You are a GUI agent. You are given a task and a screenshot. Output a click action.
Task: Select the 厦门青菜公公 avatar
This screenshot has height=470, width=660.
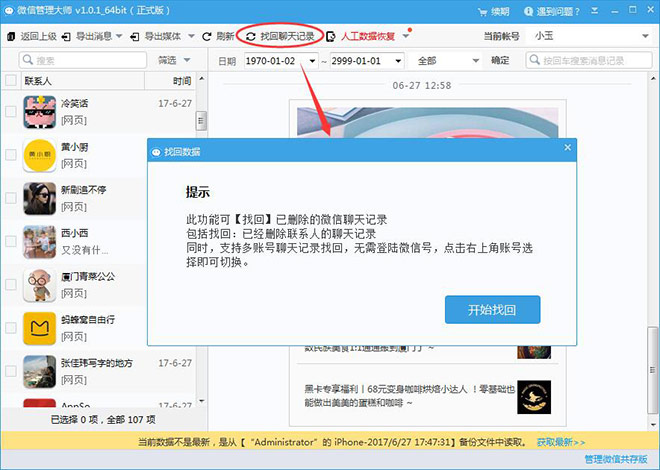[x=40, y=285]
